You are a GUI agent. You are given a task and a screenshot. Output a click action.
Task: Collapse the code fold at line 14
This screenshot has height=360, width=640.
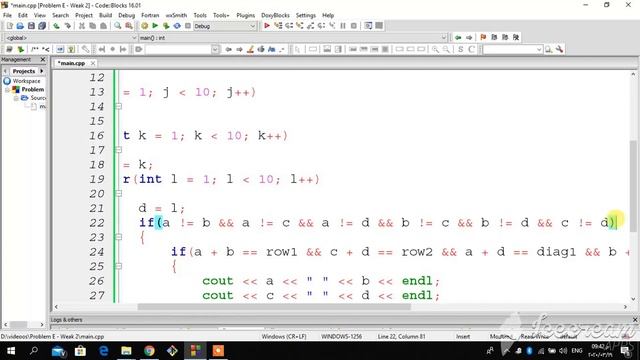[118, 107]
